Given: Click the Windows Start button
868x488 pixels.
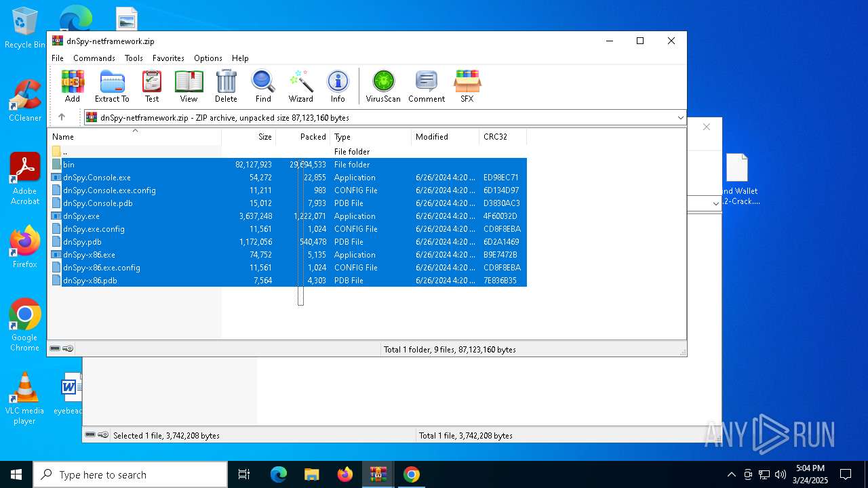Looking at the screenshot, I should coord(16,474).
